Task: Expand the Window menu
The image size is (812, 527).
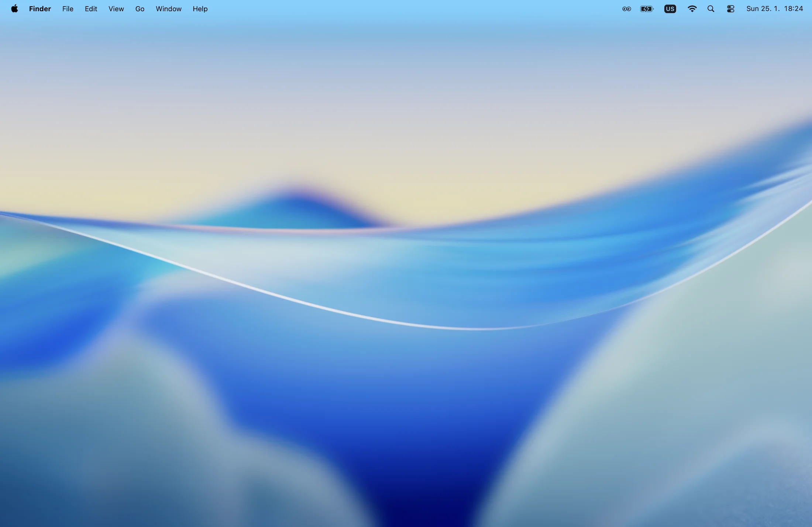Action: pyautogui.click(x=168, y=9)
